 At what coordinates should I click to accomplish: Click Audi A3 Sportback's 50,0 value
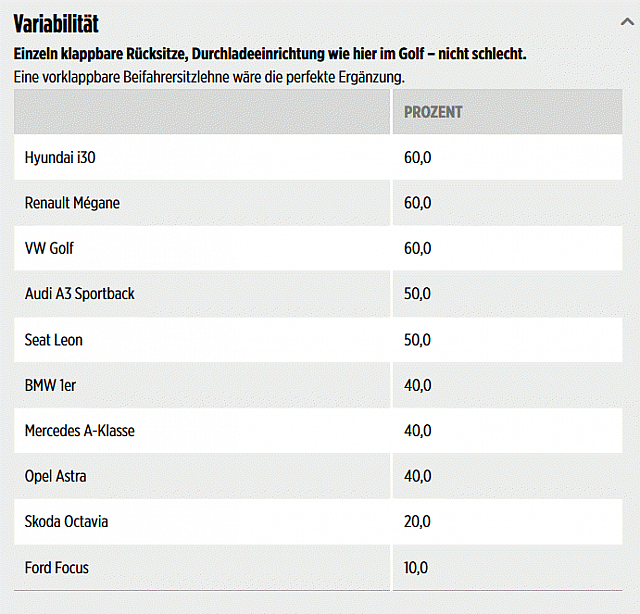417,294
